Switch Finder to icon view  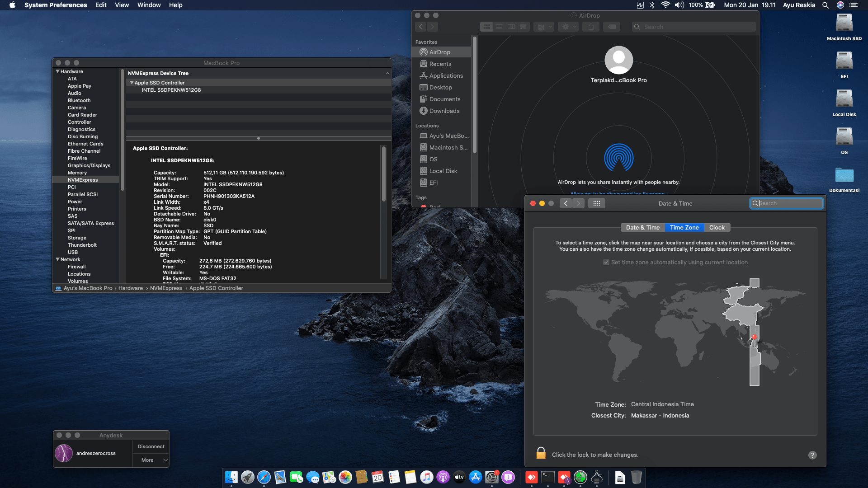point(486,27)
